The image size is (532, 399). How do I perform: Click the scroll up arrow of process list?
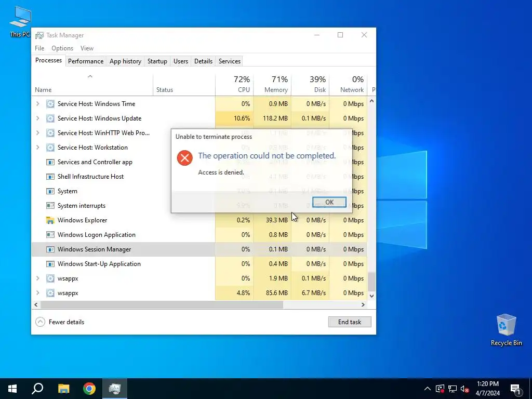[x=371, y=101]
